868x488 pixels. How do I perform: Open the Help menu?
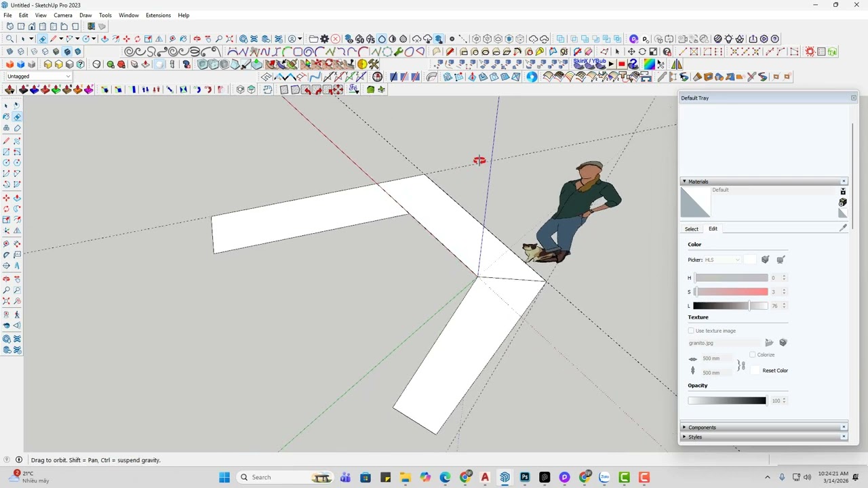(x=184, y=15)
